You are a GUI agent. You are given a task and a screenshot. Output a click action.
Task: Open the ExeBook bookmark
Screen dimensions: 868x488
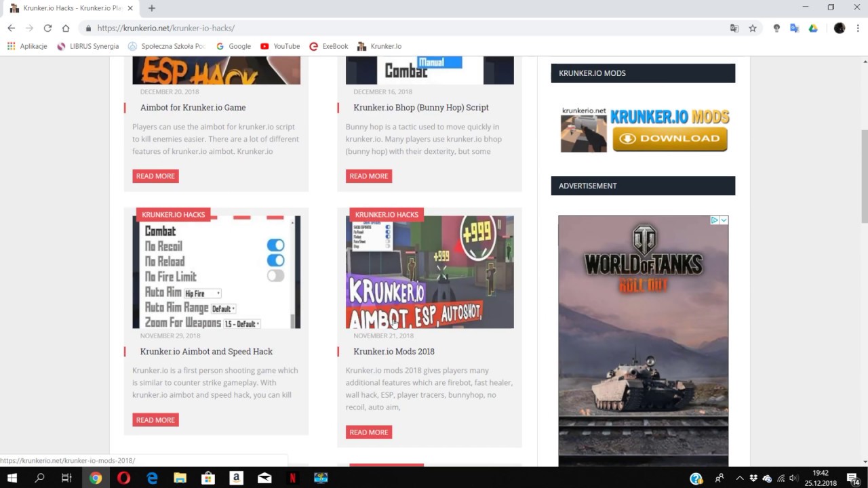point(329,46)
